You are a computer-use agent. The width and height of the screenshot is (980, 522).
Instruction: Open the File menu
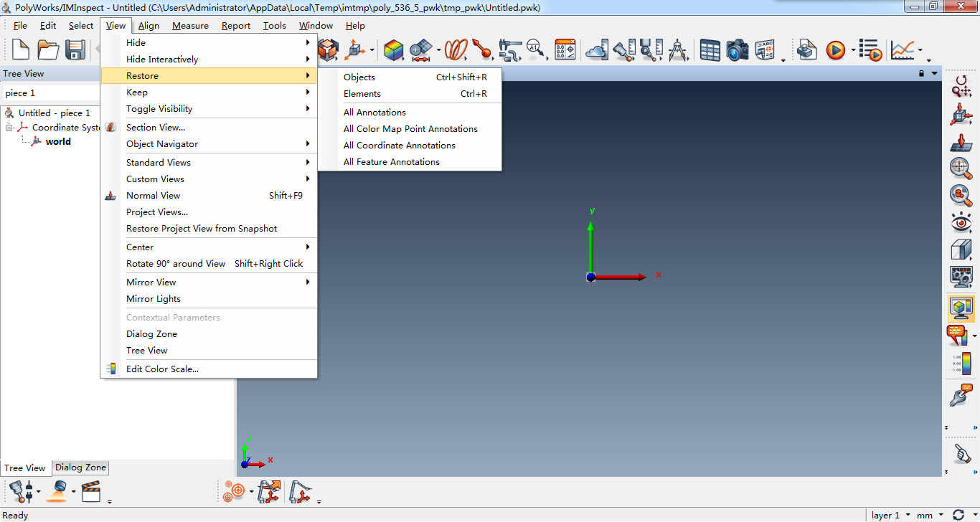20,26
